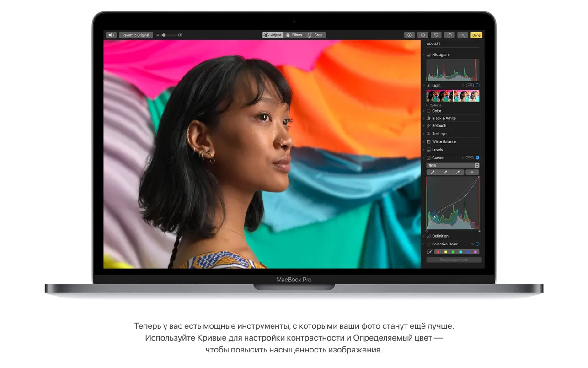588x368 pixels.
Task: Select the black point eyedropper
Action: tap(433, 173)
